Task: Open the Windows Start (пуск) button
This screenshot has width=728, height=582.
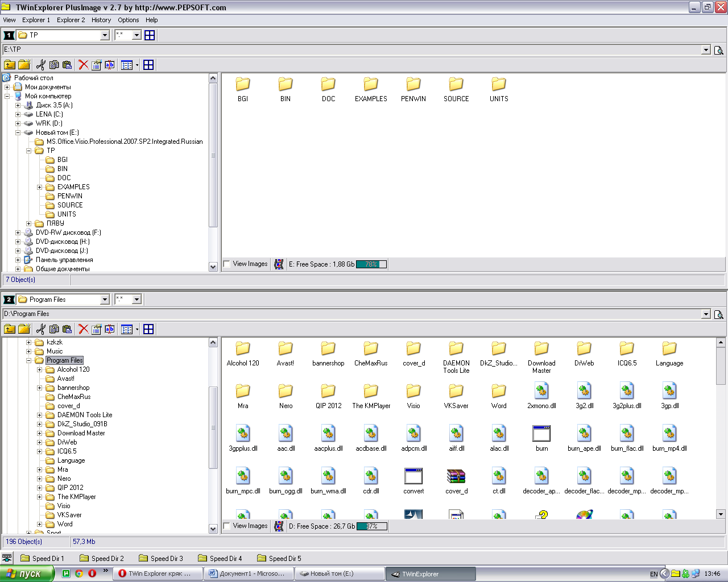Action: coord(27,573)
